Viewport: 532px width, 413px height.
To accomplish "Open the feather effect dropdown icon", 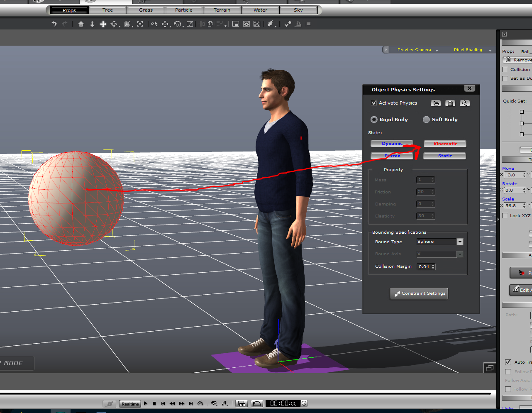I will (x=271, y=24).
